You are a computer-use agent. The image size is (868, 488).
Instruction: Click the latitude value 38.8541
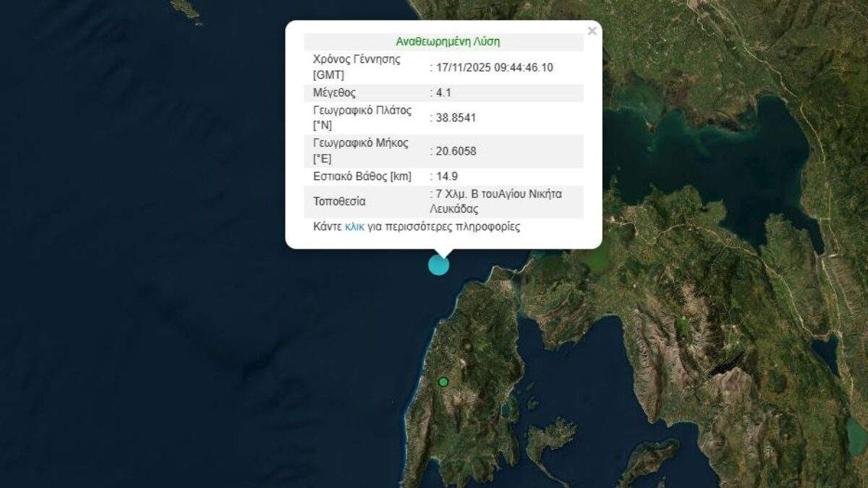(x=455, y=118)
